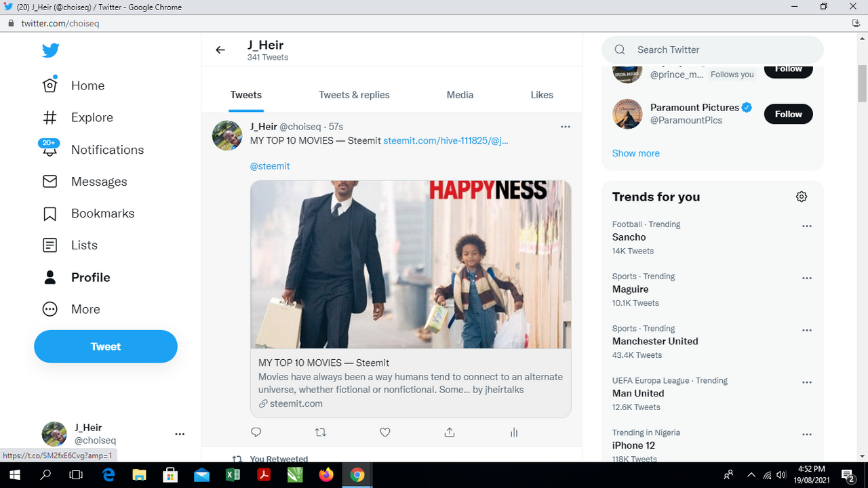Switch to the Tweets tab

[x=245, y=95]
